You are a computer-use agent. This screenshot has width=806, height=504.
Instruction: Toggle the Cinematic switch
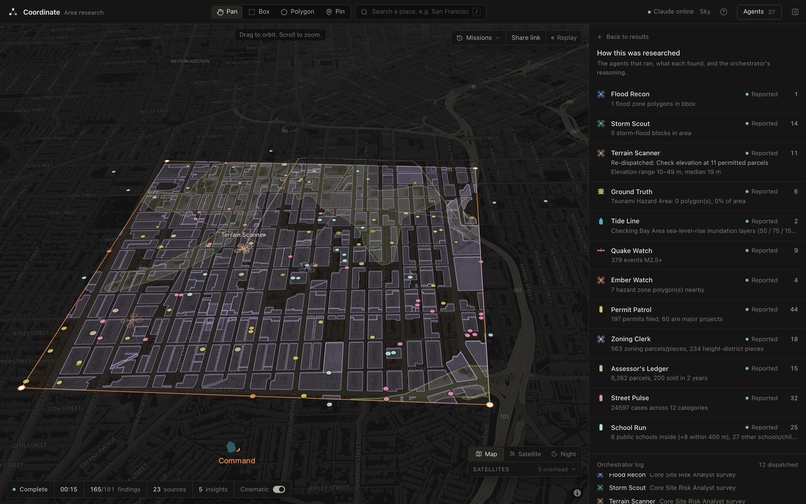(x=279, y=490)
